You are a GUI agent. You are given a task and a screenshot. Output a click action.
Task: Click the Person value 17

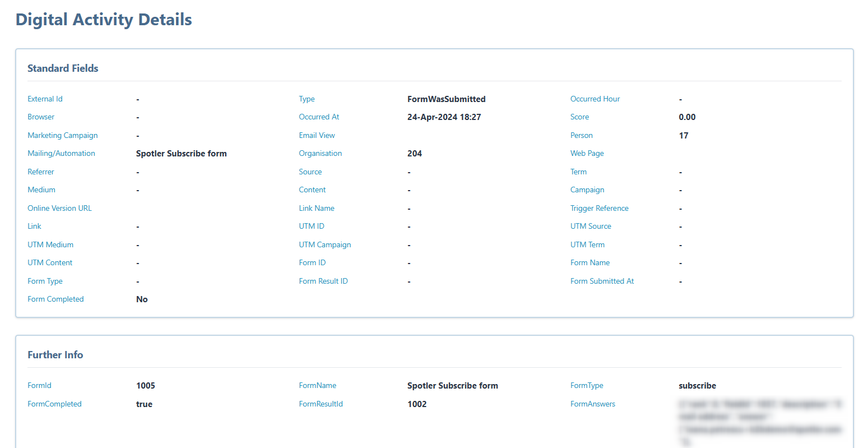pyautogui.click(x=683, y=136)
